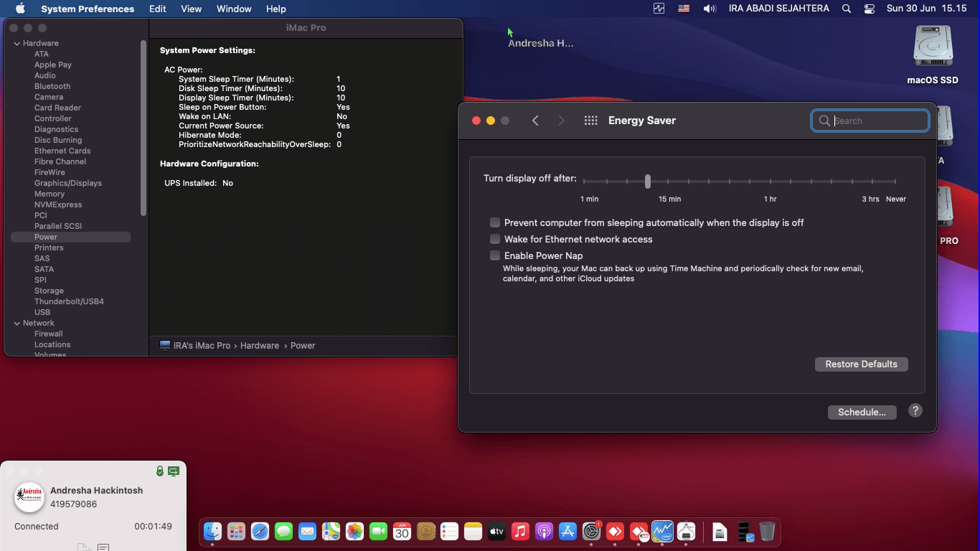The height and width of the screenshot is (551, 980).
Task: Open Contacts from the Dock
Action: [x=425, y=532]
